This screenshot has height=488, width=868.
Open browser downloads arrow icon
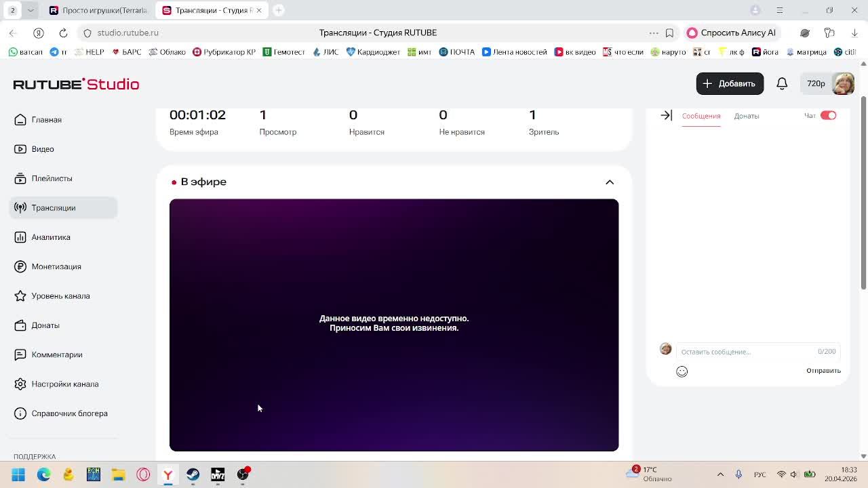[854, 33]
